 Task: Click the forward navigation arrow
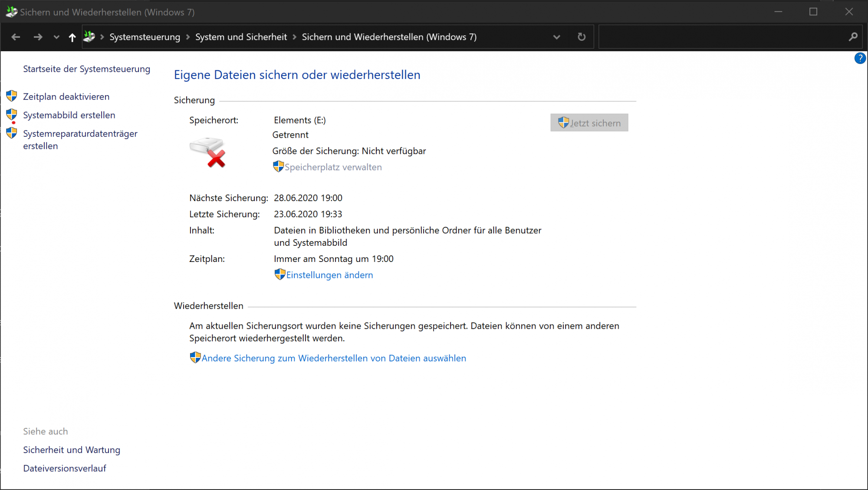point(38,37)
